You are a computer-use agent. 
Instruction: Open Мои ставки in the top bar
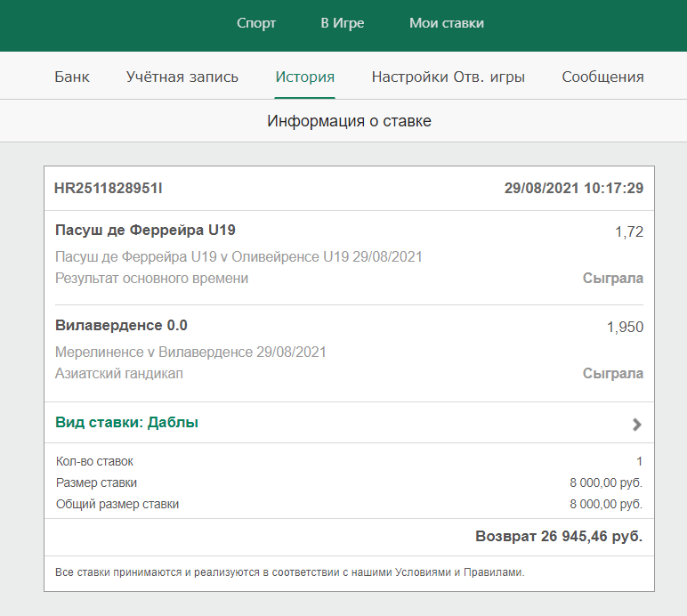point(447,23)
